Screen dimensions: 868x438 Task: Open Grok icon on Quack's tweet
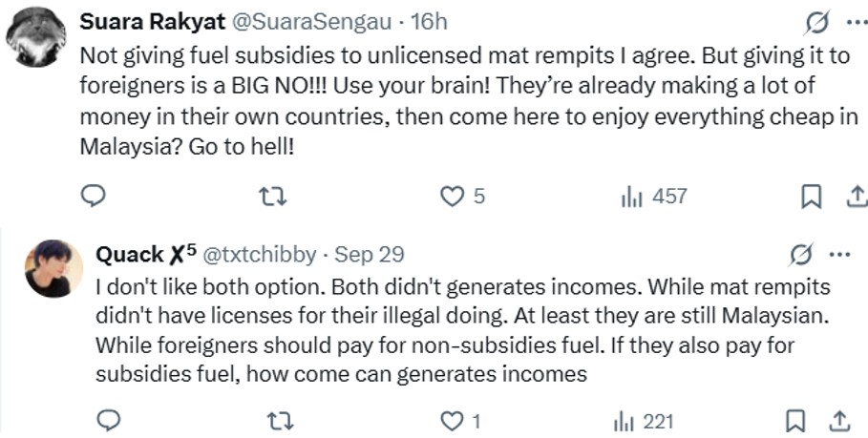pyautogui.click(x=800, y=254)
